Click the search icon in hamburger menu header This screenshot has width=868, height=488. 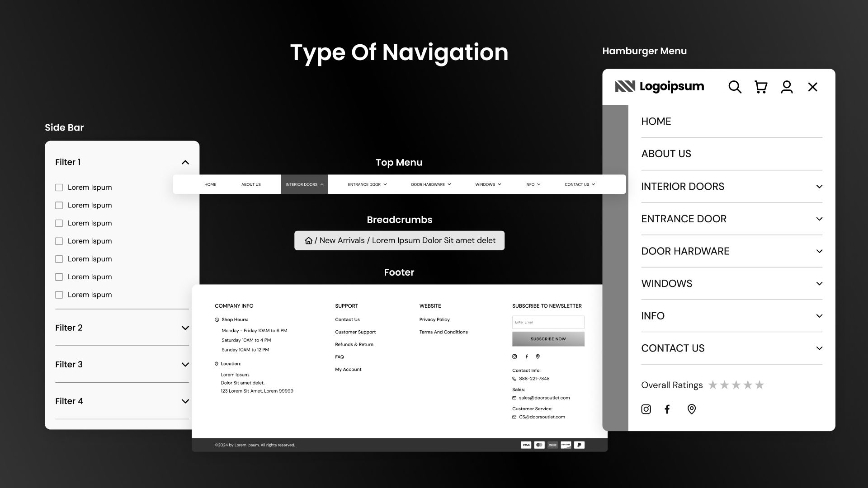[x=735, y=87]
